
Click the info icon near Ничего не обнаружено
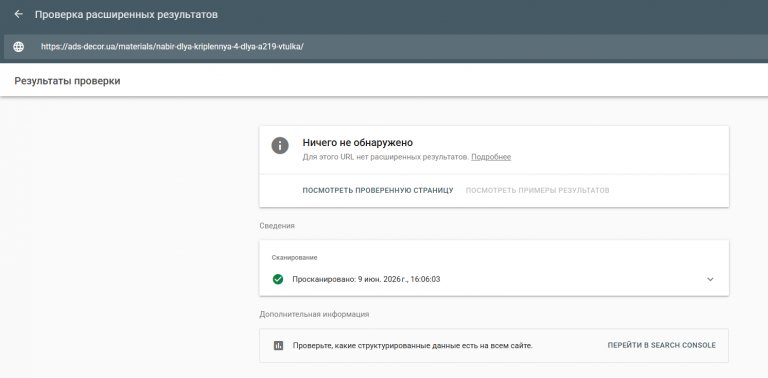[280, 146]
